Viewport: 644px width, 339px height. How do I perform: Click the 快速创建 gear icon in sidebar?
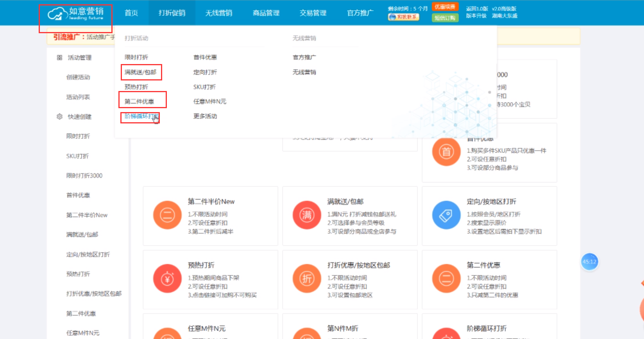coord(59,116)
